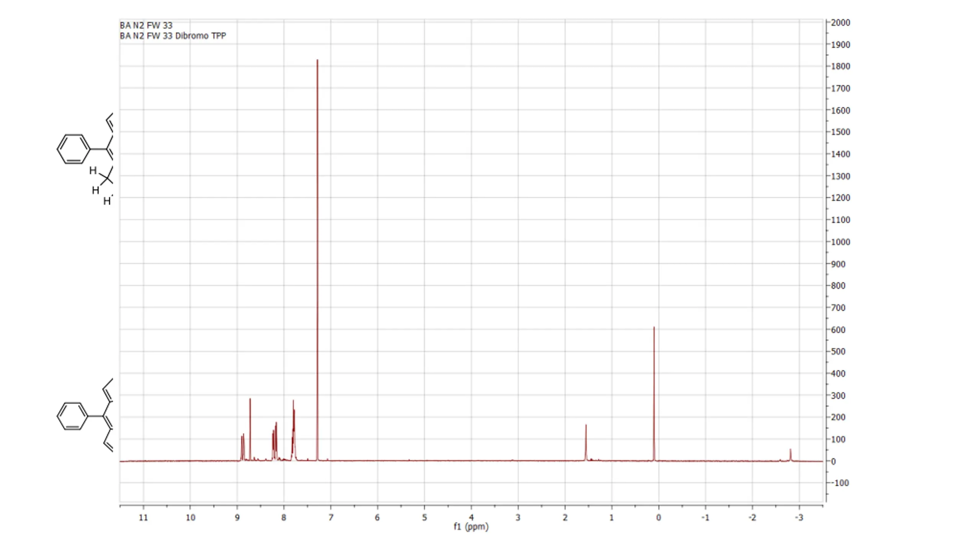Click the 5 ppm tick on the horizontal axis
This screenshot has height=551, width=980.
point(424,517)
